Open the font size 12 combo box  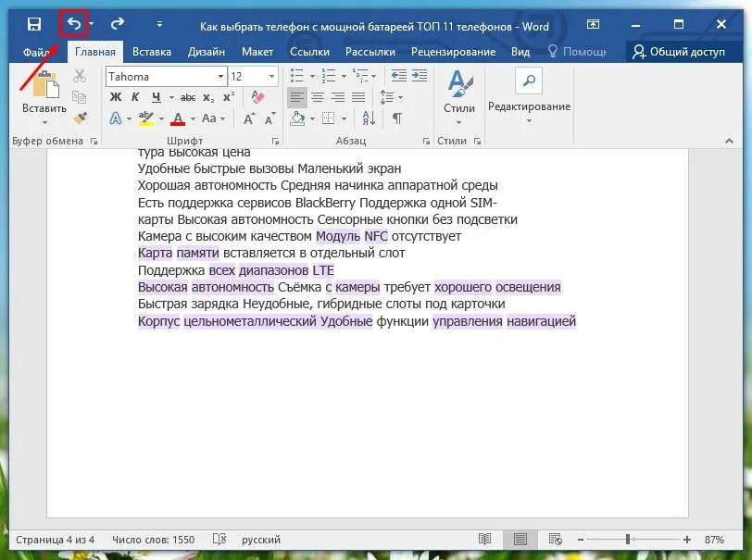(253, 77)
